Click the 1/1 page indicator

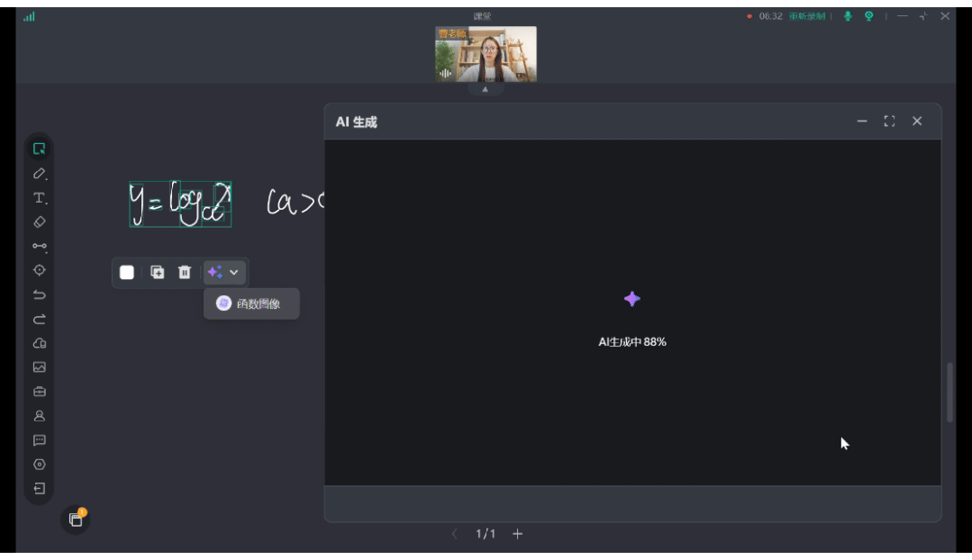tap(486, 533)
